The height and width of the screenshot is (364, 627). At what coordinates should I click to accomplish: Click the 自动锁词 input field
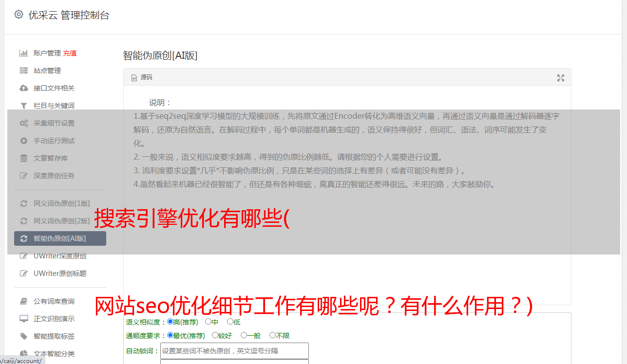coord(234,351)
